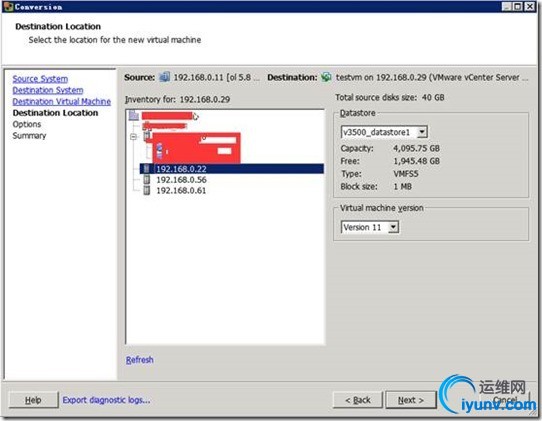Go to the Destination System step
This screenshot has height=421, width=542.
48,90
